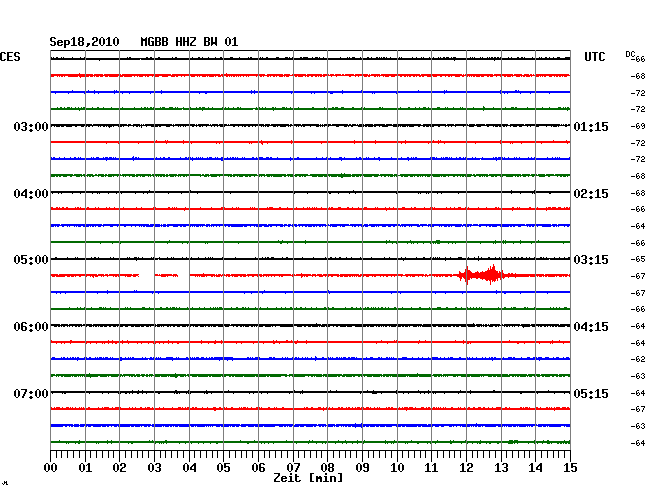Select the 03:00 local time label
The image size is (650, 494).
pyautogui.click(x=31, y=126)
